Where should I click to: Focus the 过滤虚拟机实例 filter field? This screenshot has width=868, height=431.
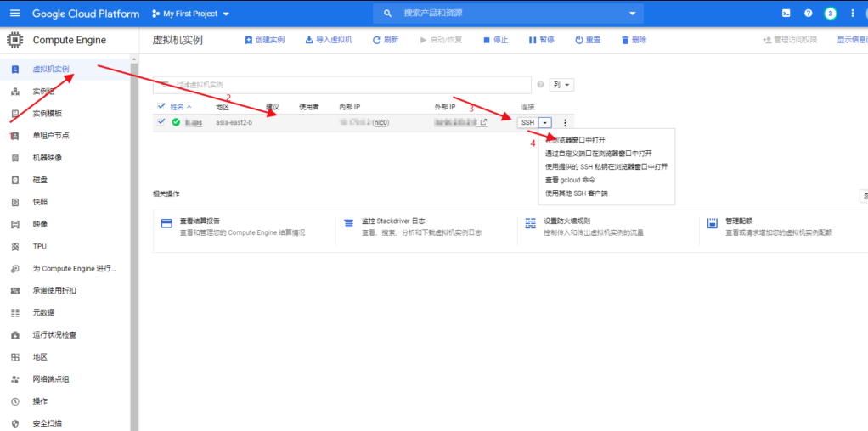pos(341,85)
